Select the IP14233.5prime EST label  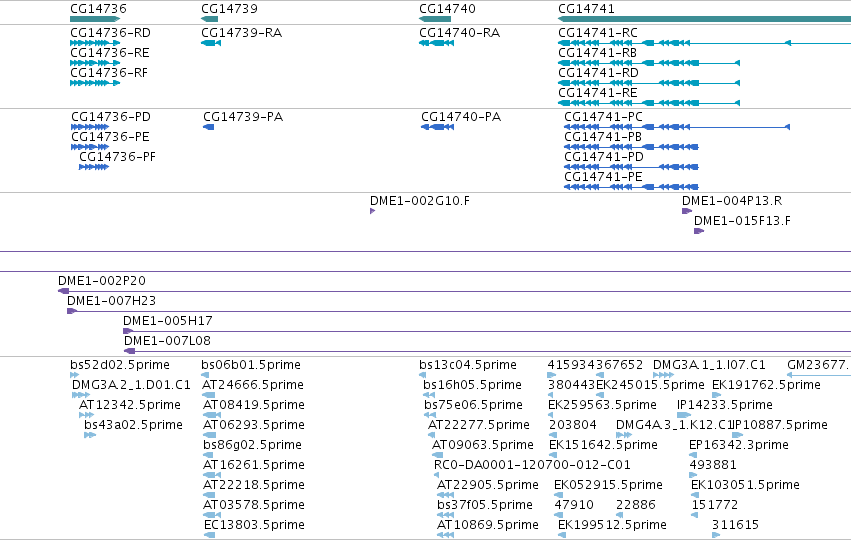pyautogui.click(x=725, y=405)
